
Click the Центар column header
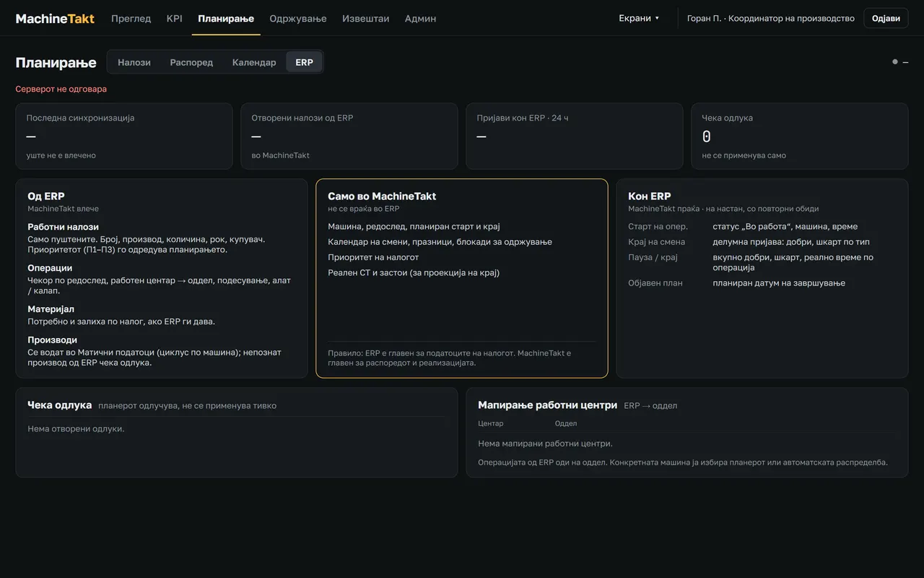[491, 423]
